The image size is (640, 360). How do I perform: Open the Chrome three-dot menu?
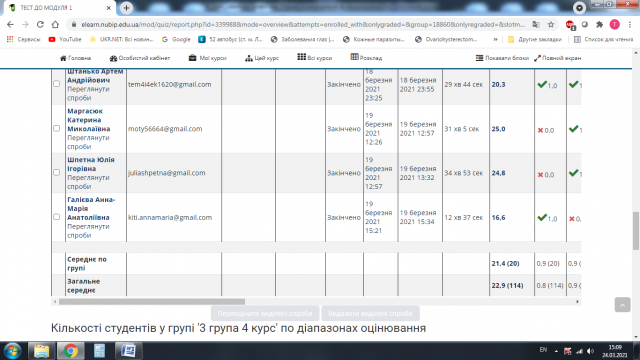630,24
